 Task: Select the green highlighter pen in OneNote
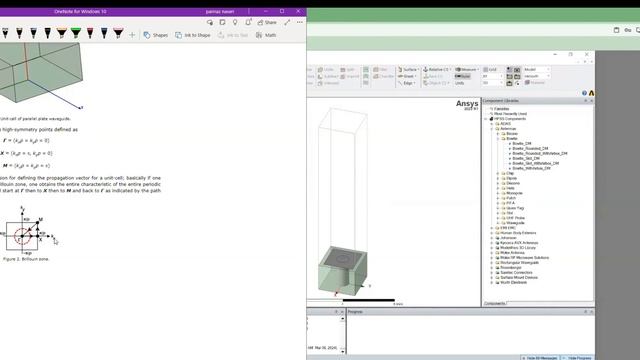76,33
